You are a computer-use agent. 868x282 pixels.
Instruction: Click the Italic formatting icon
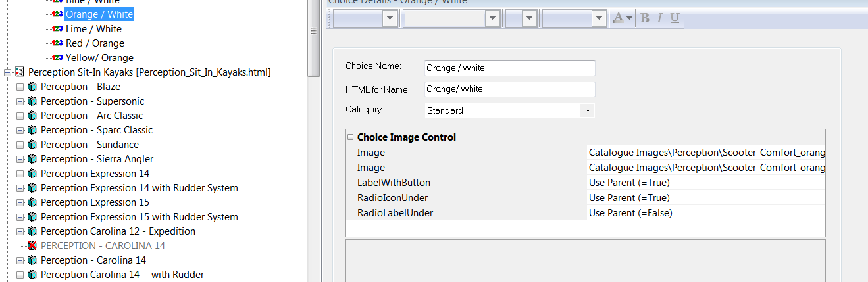pos(659,18)
